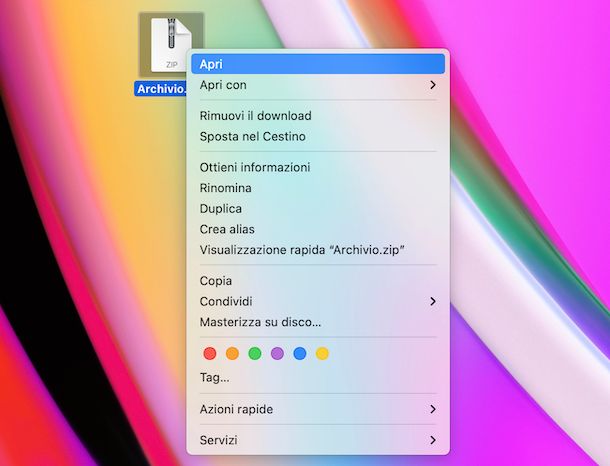Apply the orange tag color
610x466 pixels.
coord(232,354)
